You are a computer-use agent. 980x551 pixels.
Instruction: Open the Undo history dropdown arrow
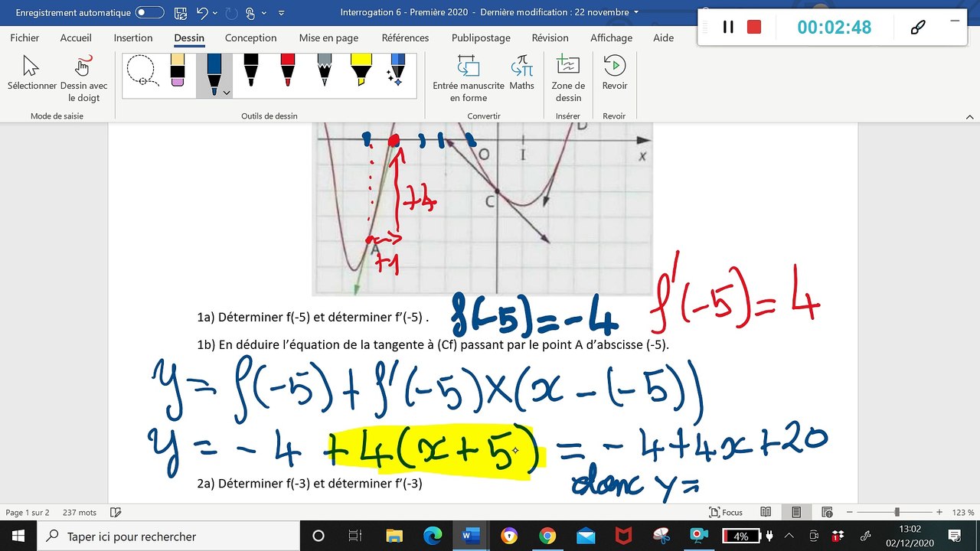[x=214, y=13]
